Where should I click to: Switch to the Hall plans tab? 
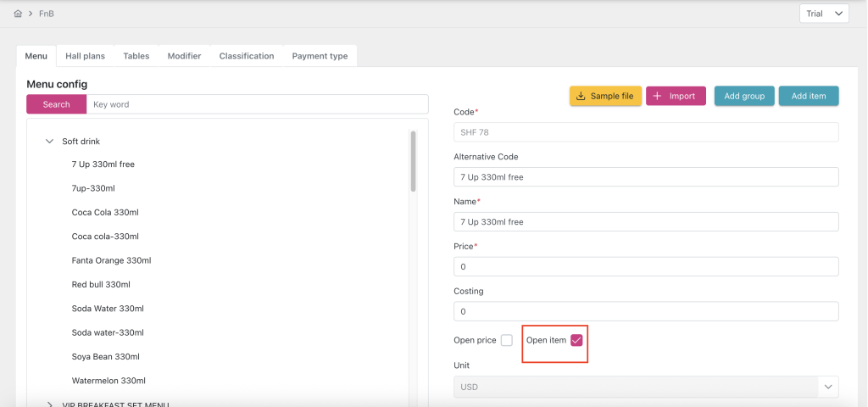[x=85, y=56]
